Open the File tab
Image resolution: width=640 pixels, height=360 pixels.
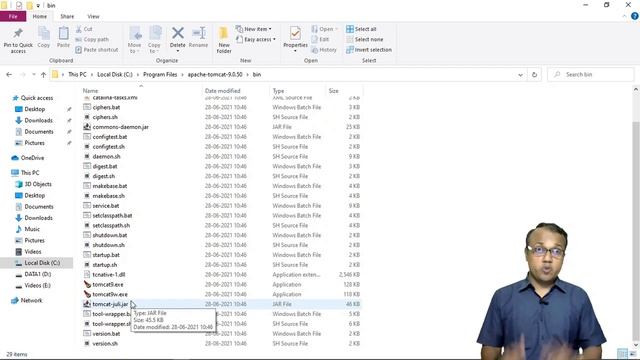point(13,16)
